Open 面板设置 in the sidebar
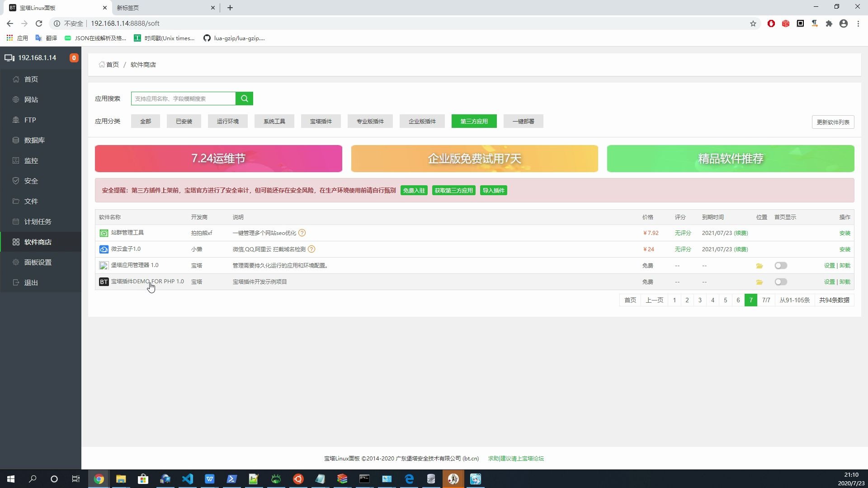Viewport: 868px width, 488px height. pos(41,262)
